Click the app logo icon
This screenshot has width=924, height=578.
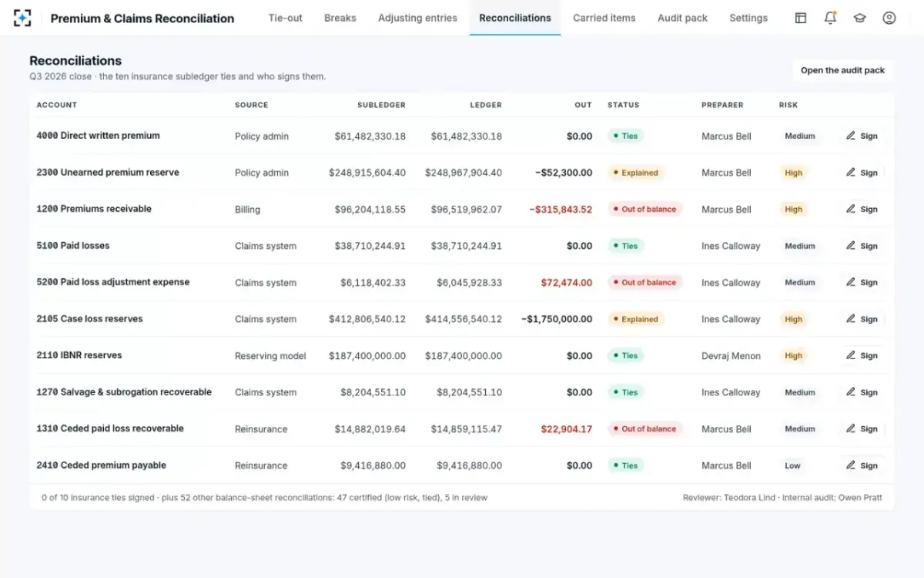click(22, 18)
